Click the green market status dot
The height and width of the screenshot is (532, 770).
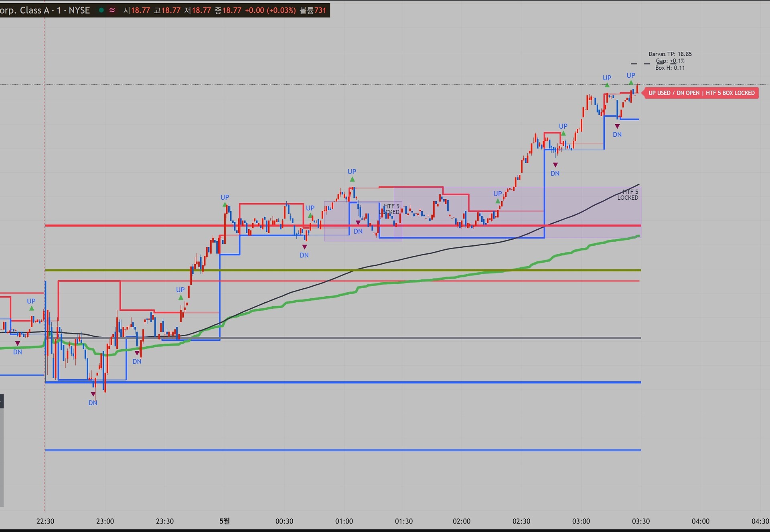pos(101,10)
